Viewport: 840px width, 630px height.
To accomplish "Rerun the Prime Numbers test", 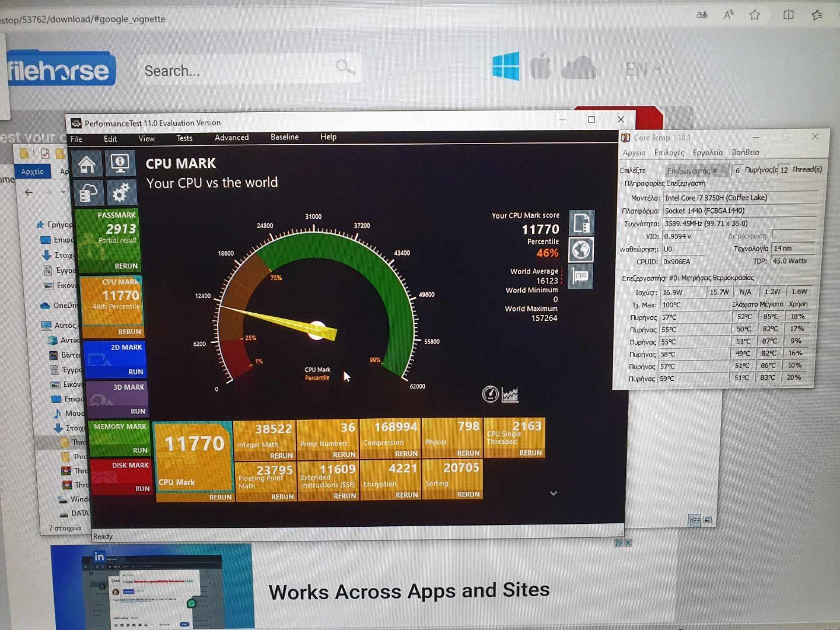I will pyautogui.click(x=344, y=454).
